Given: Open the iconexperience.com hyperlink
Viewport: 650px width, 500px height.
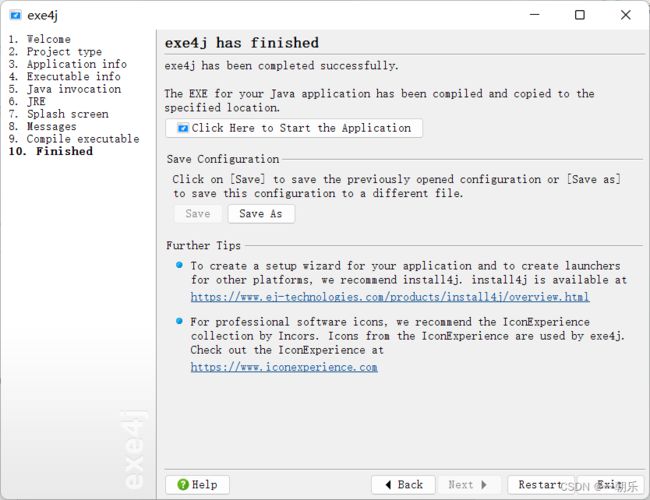Looking at the screenshot, I should 284,367.
